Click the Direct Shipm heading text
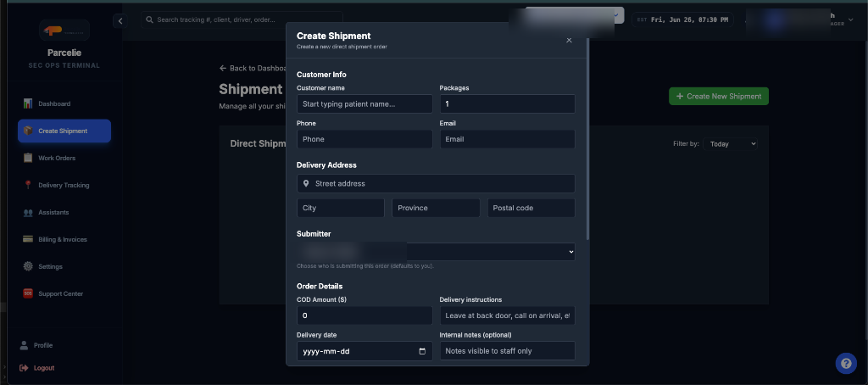Viewport: 868px width, 385px height. 258,143
